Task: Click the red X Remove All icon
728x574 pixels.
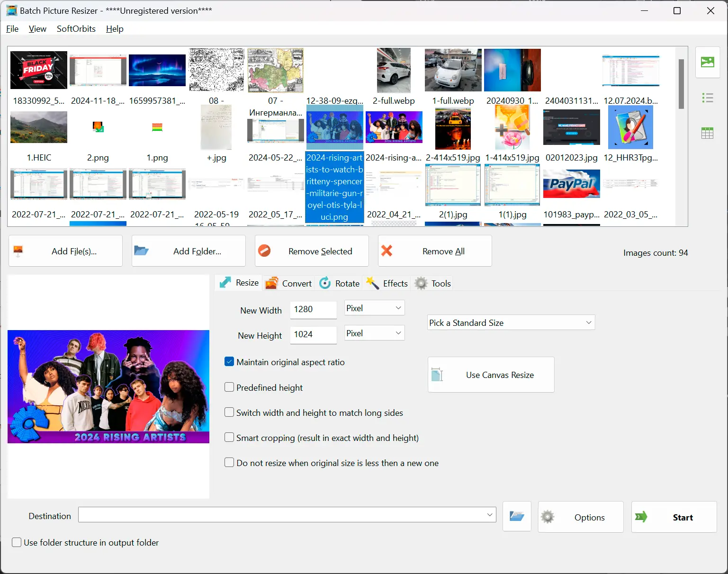Action: click(x=387, y=251)
